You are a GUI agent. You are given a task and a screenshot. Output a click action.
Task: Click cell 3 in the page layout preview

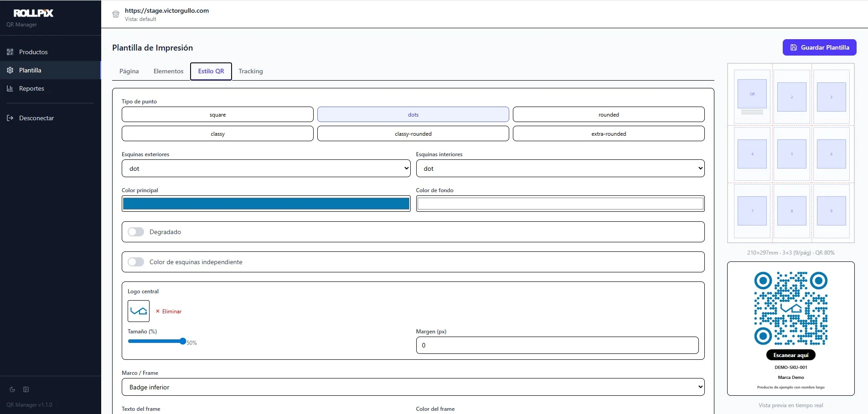tap(832, 97)
